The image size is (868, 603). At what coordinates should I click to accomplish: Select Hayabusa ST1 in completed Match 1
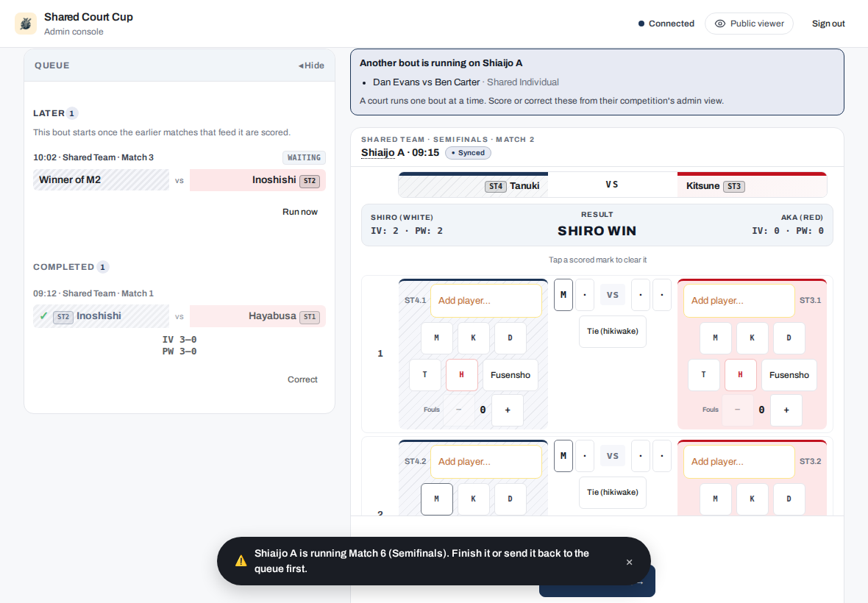(x=257, y=316)
